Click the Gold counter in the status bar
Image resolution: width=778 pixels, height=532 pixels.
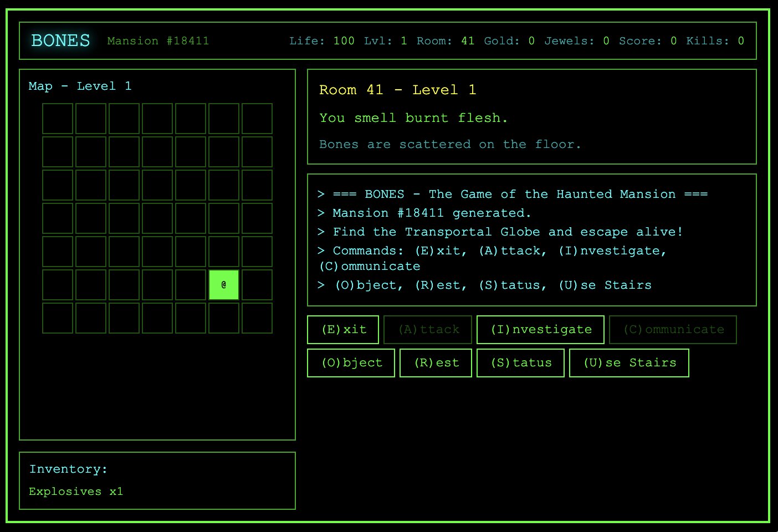[x=507, y=40]
